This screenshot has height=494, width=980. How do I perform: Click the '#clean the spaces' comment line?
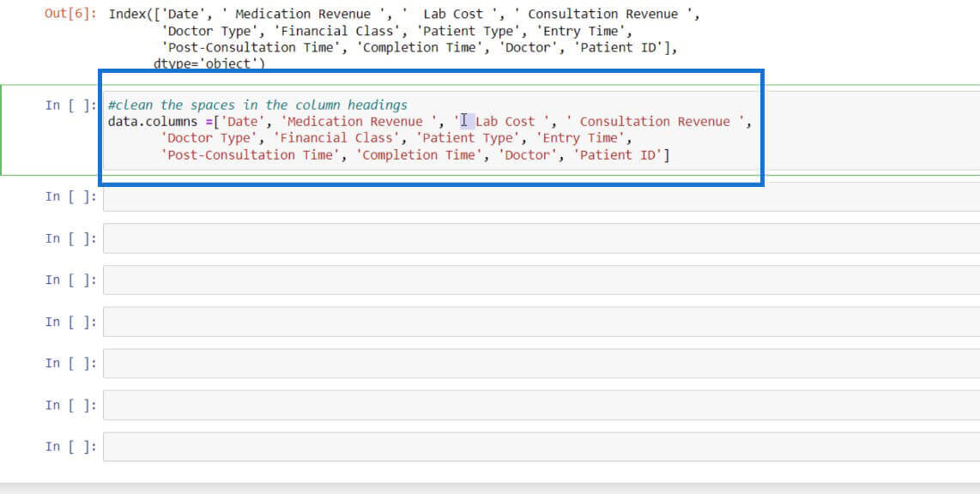[257, 105]
